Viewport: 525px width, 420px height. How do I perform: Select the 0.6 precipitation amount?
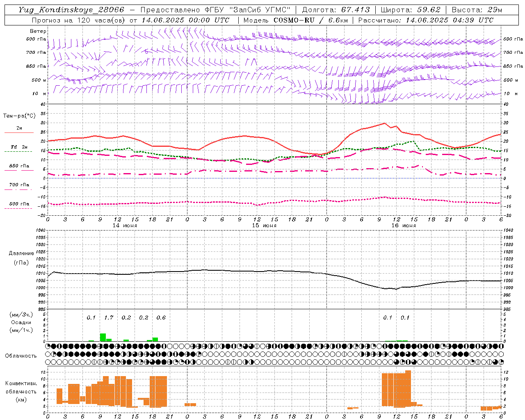[161, 317]
